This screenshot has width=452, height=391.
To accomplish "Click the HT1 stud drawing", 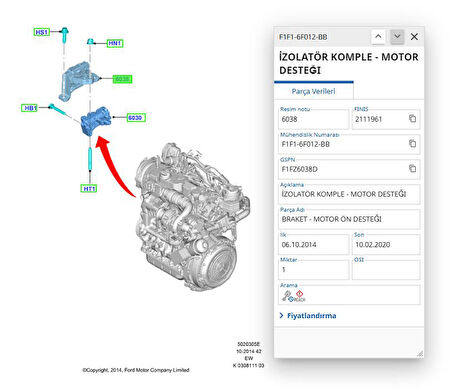I will pos(90,159).
